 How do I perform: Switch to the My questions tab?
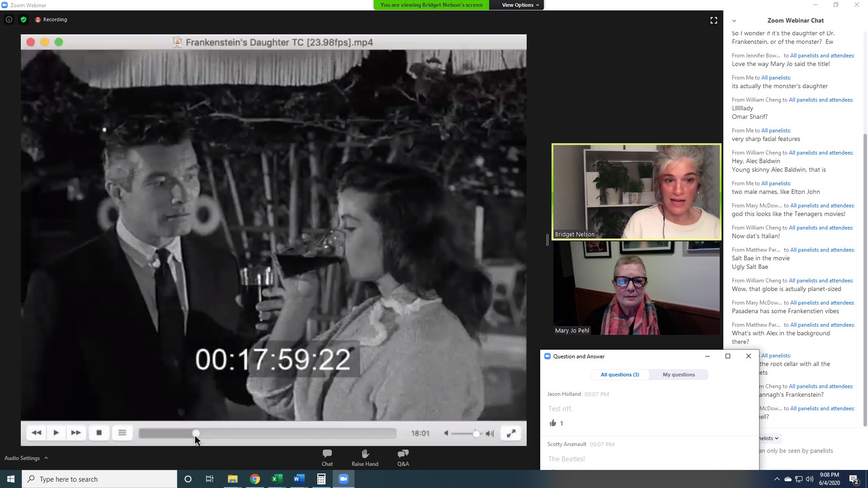pos(678,375)
